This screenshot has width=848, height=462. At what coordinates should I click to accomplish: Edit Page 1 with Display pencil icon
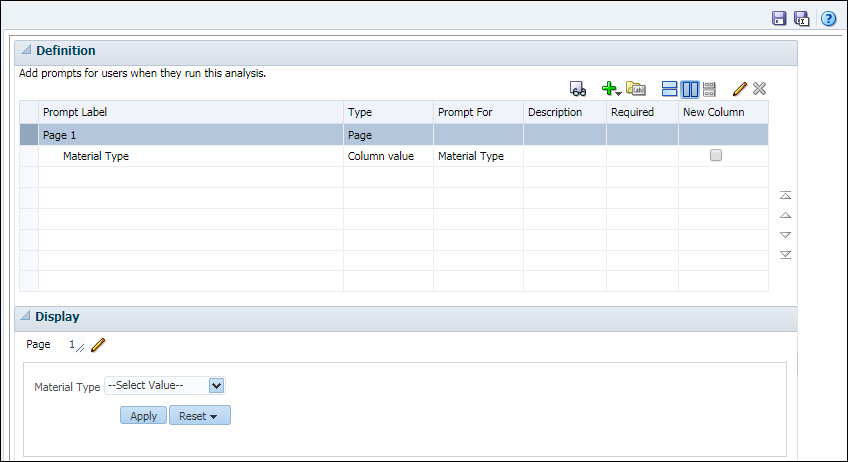click(x=98, y=345)
